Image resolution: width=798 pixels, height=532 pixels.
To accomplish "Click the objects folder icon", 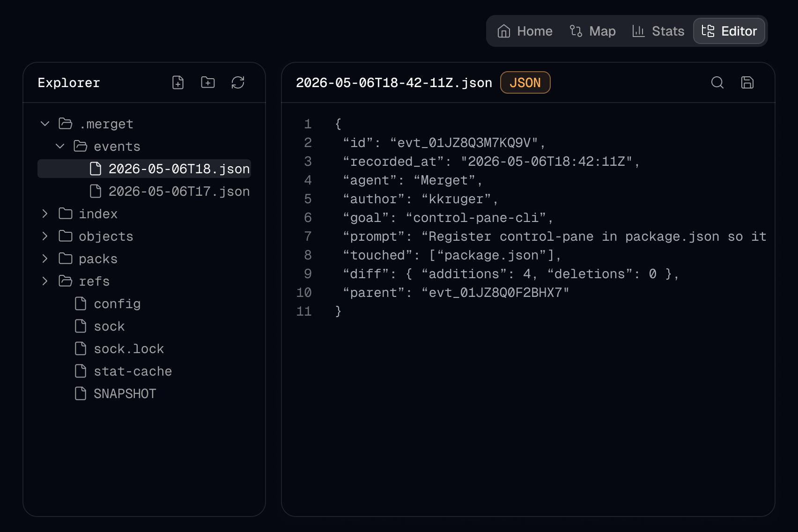I will 66,236.
